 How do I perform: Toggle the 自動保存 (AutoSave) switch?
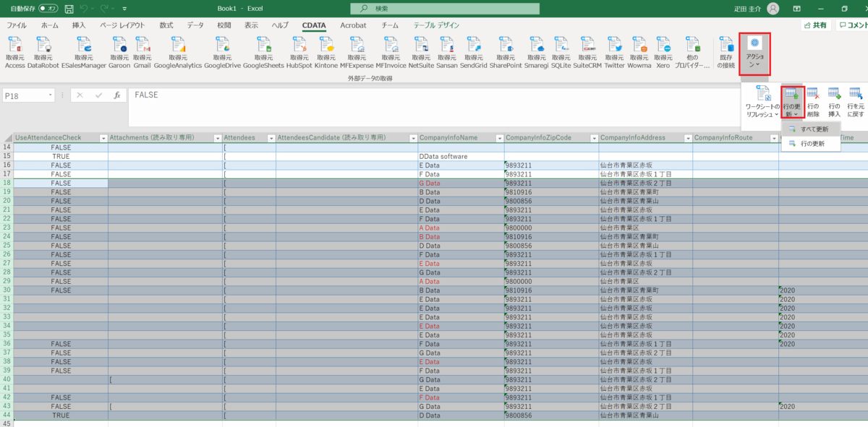[48, 9]
